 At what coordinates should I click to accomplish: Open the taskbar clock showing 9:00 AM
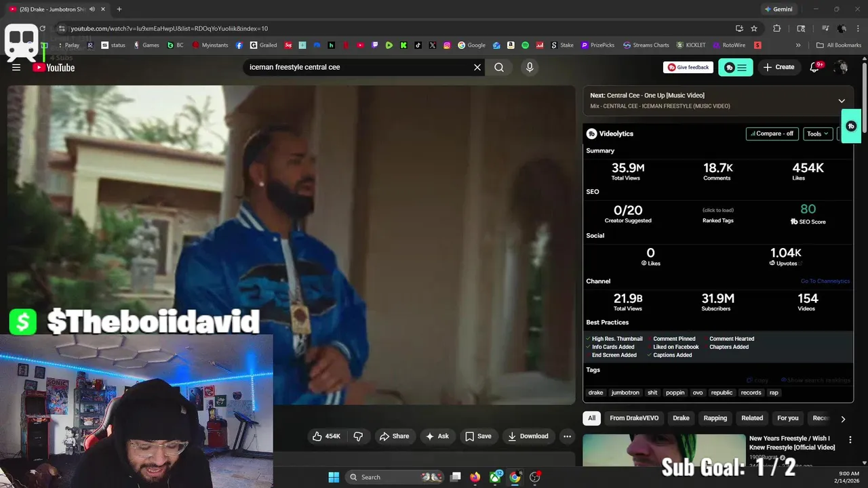pyautogui.click(x=848, y=477)
